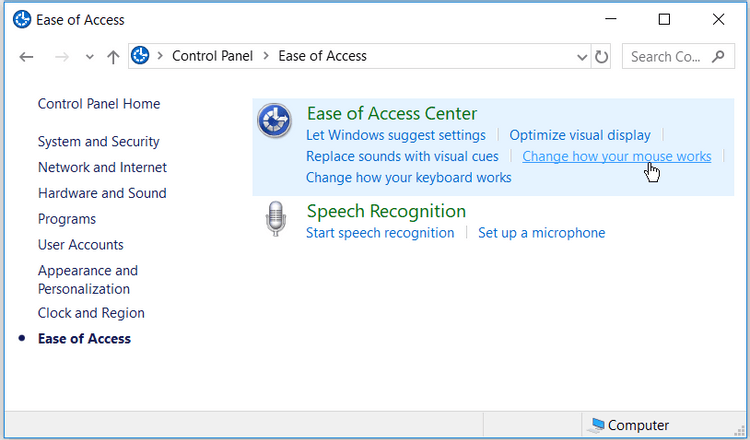Open the recent locations dropdown arrow
Image resolution: width=750 pixels, height=440 pixels.
89,57
